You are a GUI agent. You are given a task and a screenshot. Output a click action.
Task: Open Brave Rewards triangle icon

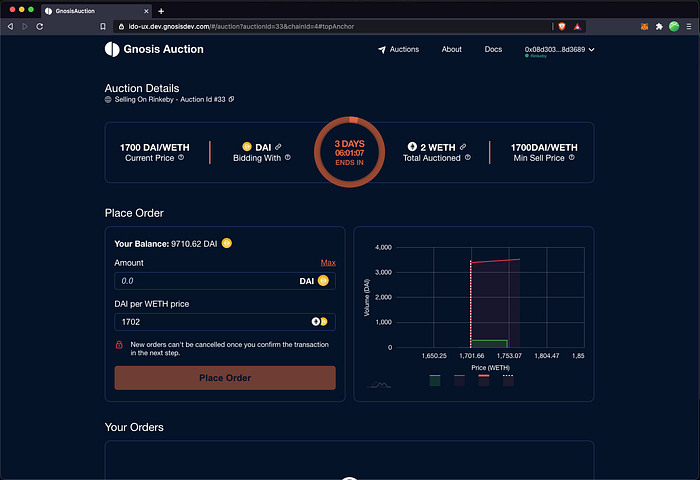577,27
